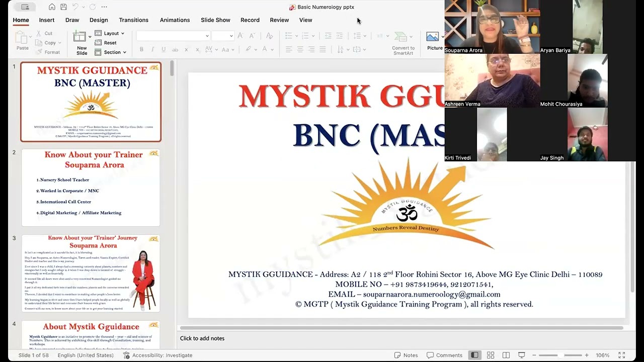Viewport: 644px width, 362px height.
Task: Open the New Slide dropdown arrow
Action: tap(90, 37)
